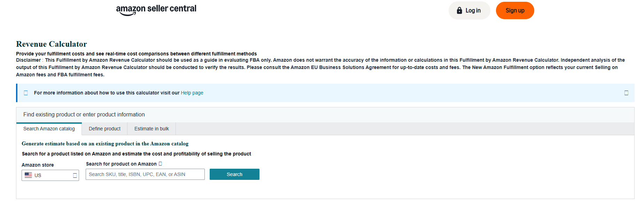Click the lock icon on the Log in button
The height and width of the screenshot is (206, 644).
pos(459,10)
